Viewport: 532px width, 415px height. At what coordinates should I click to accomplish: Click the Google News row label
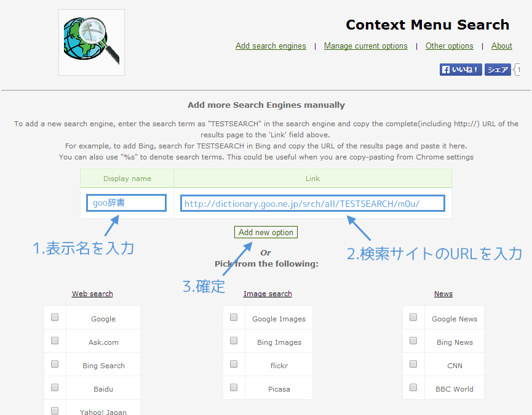pos(455,319)
